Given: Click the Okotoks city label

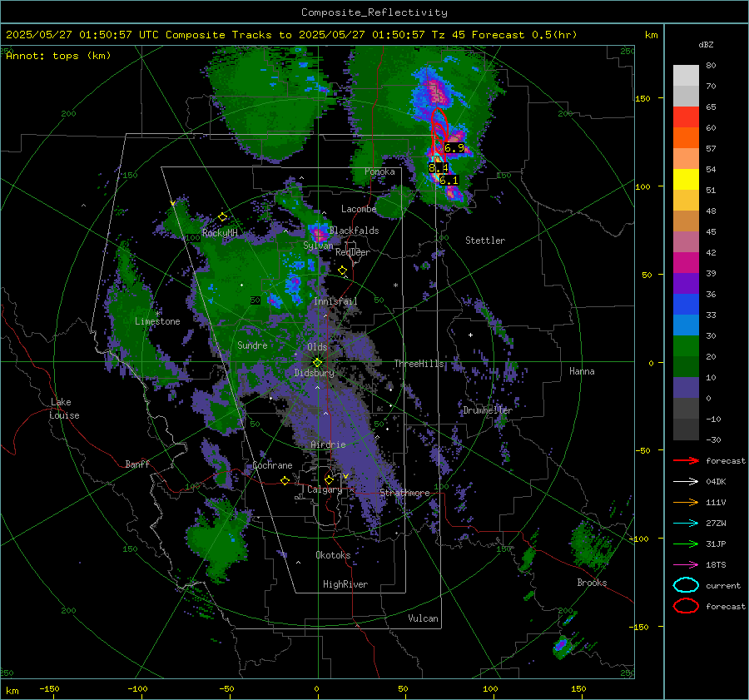Looking at the screenshot, I should [333, 555].
